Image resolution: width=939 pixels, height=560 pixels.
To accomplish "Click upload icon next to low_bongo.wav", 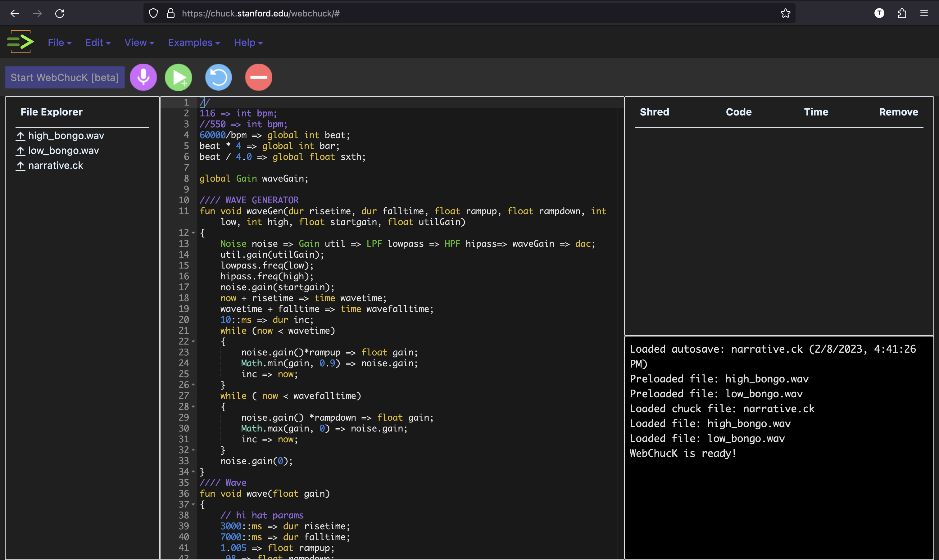I will pos(20,151).
